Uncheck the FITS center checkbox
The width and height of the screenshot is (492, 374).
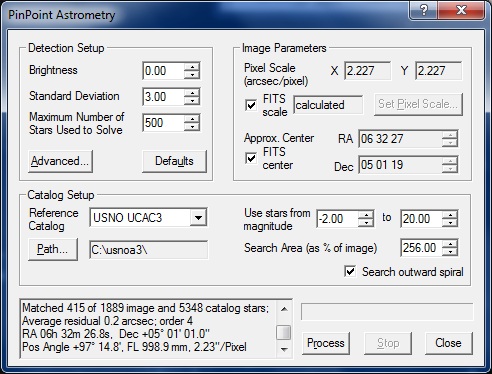[251, 158]
